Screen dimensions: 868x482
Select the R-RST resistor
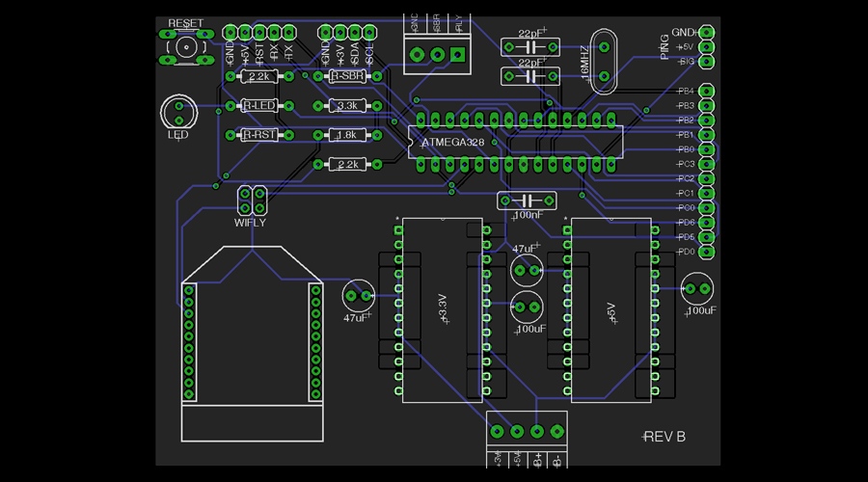point(258,135)
